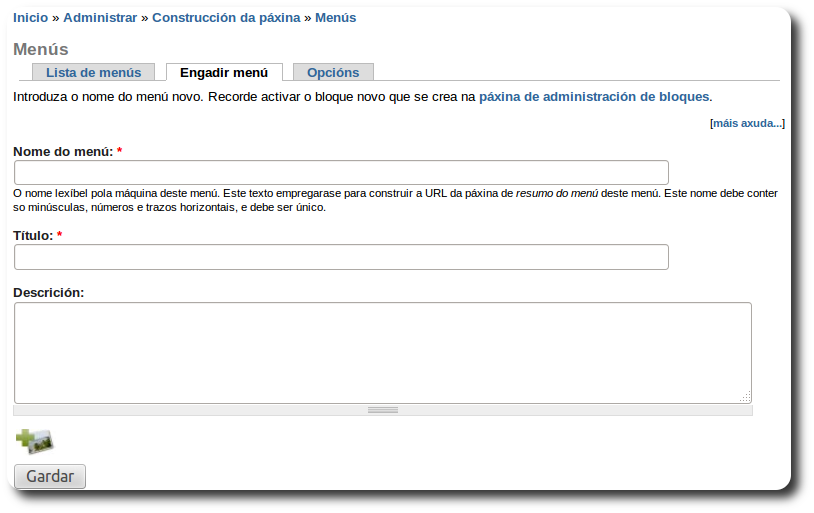Click the grippie bar under Descrición textarea

click(x=383, y=410)
